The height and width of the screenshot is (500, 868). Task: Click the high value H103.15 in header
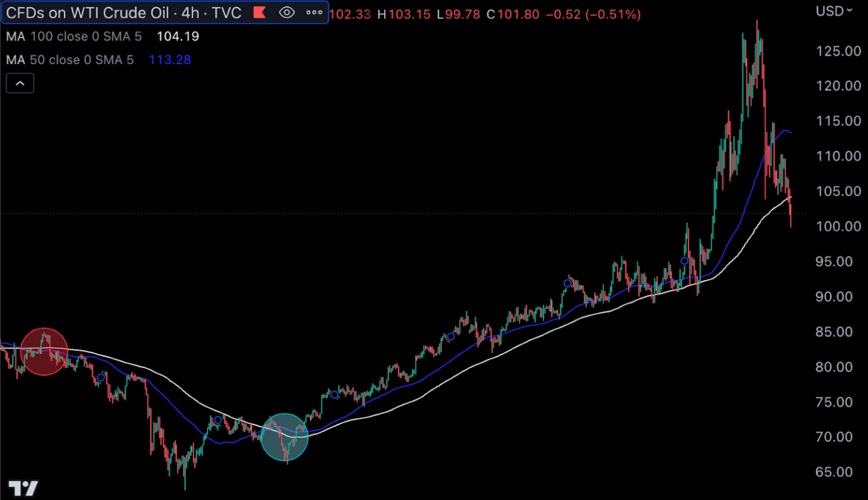pyautogui.click(x=404, y=14)
